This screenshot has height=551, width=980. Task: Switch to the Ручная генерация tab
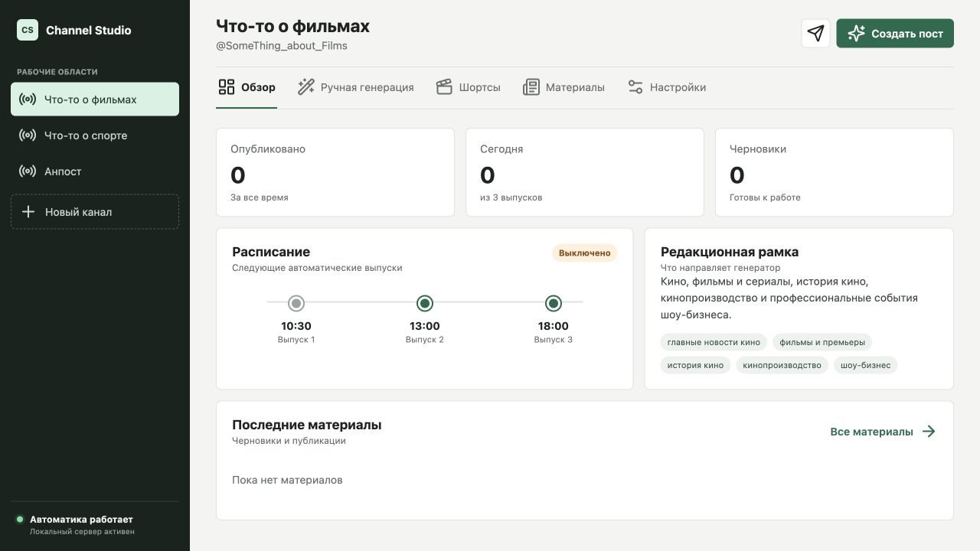coord(356,87)
